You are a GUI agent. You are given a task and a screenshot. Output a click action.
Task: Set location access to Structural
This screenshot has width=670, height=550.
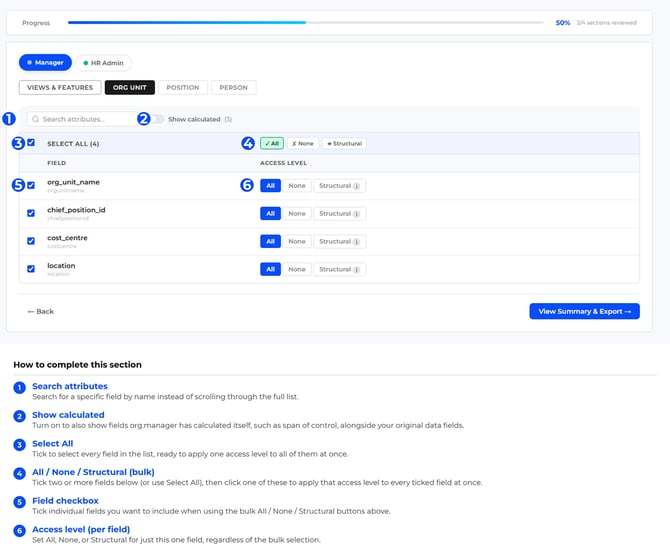[339, 269]
